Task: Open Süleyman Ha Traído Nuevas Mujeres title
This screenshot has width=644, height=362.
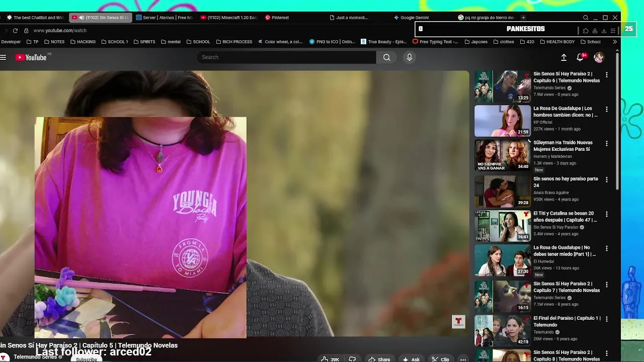Action: pyautogui.click(x=563, y=146)
